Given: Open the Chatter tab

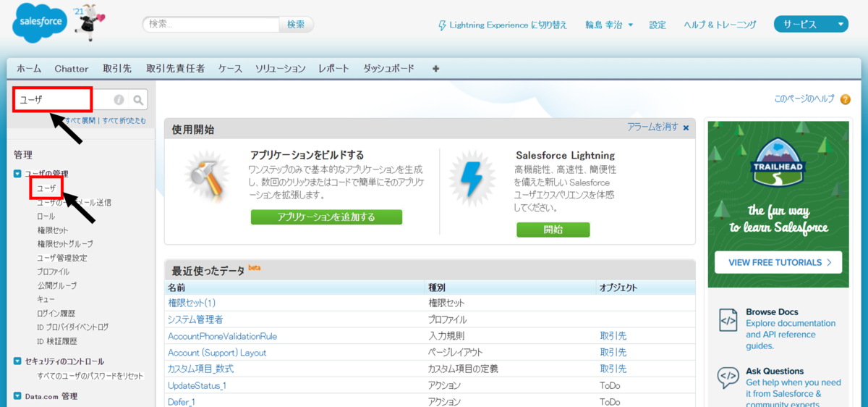Looking at the screenshot, I should [x=72, y=69].
